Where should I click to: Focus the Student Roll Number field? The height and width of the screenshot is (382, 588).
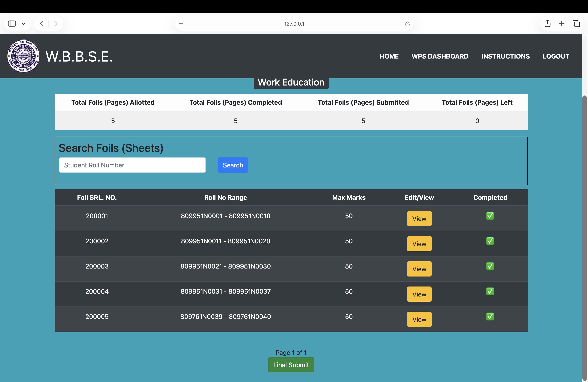132,165
